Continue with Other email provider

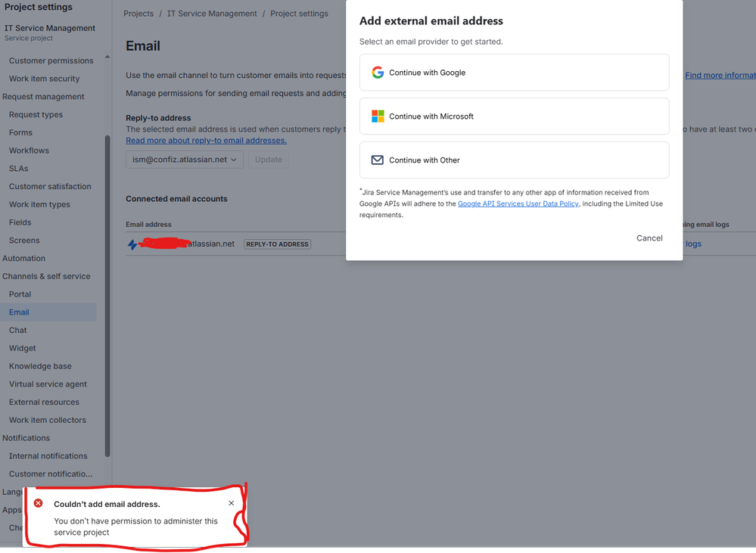click(x=514, y=160)
